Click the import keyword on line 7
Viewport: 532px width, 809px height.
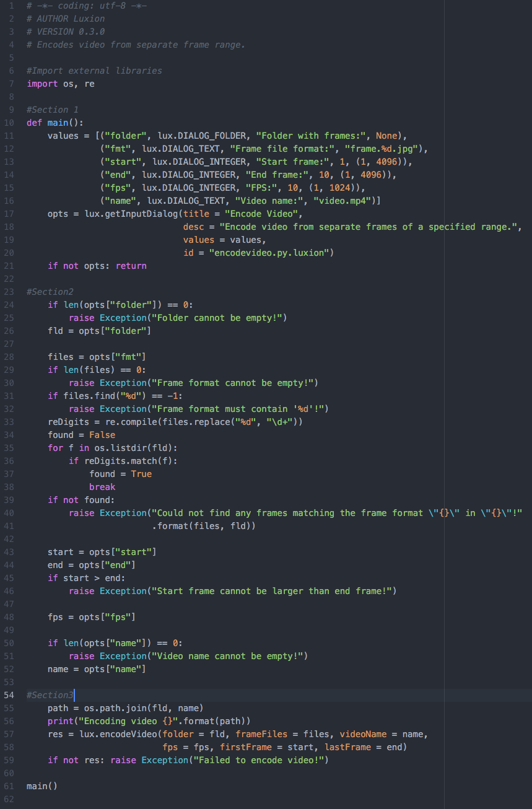point(41,83)
